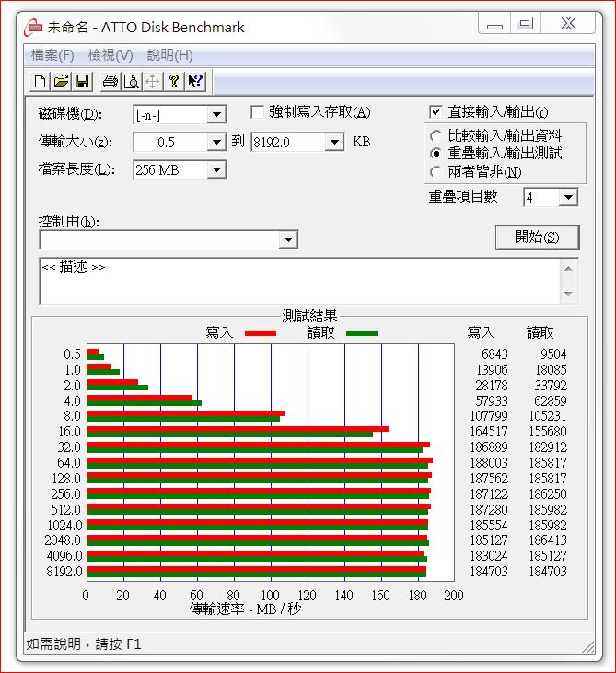Select 重疊輸入/輸出測試 radio button
This screenshot has height=673, width=616.
[x=436, y=153]
